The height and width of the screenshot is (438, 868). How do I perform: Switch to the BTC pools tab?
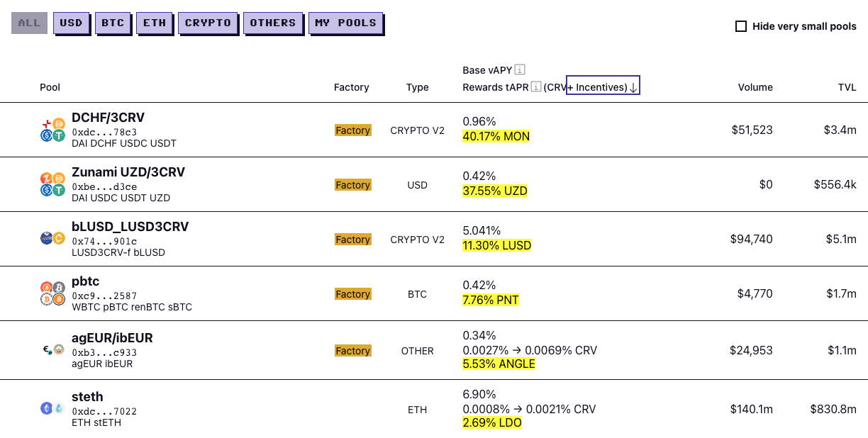click(x=112, y=23)
